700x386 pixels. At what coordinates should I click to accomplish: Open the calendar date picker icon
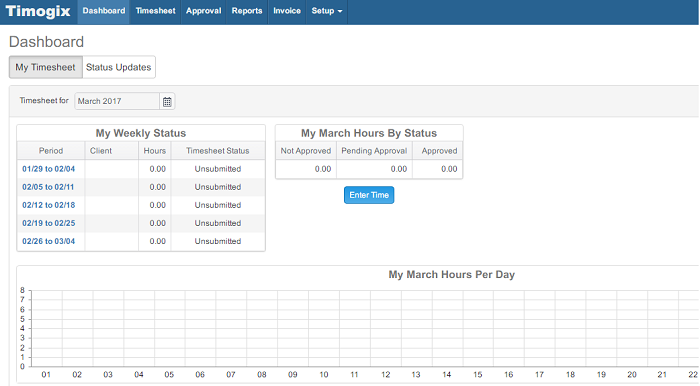tap(167, 101)
